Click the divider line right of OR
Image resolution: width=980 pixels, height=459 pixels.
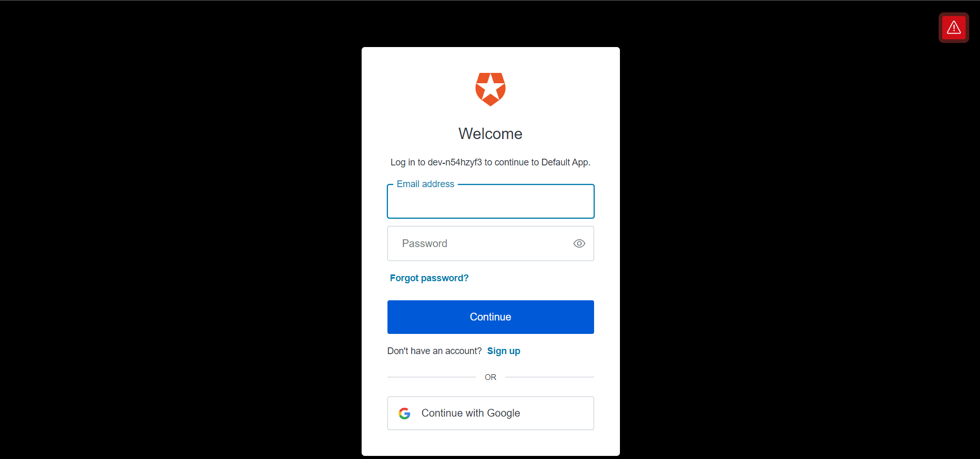point(550,377)
